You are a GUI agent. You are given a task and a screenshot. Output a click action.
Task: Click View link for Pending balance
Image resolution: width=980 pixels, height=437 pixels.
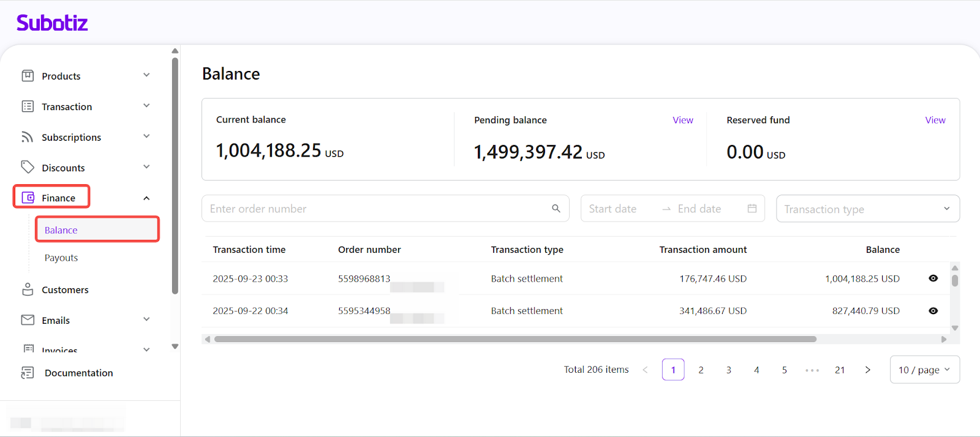coord(682,120)
